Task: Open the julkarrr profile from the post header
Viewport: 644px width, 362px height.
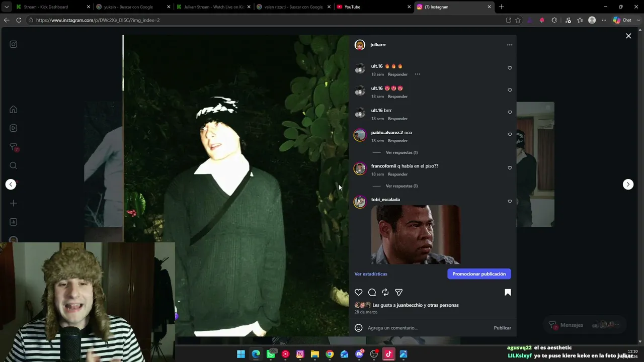Action: pyautogui.click(x=378, y=45)
